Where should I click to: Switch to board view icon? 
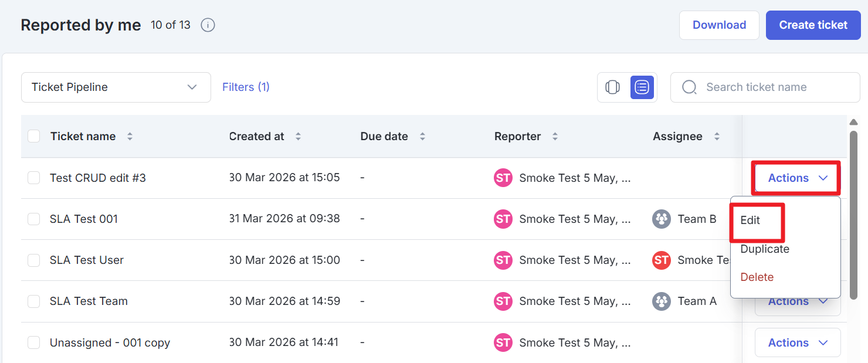612,87
